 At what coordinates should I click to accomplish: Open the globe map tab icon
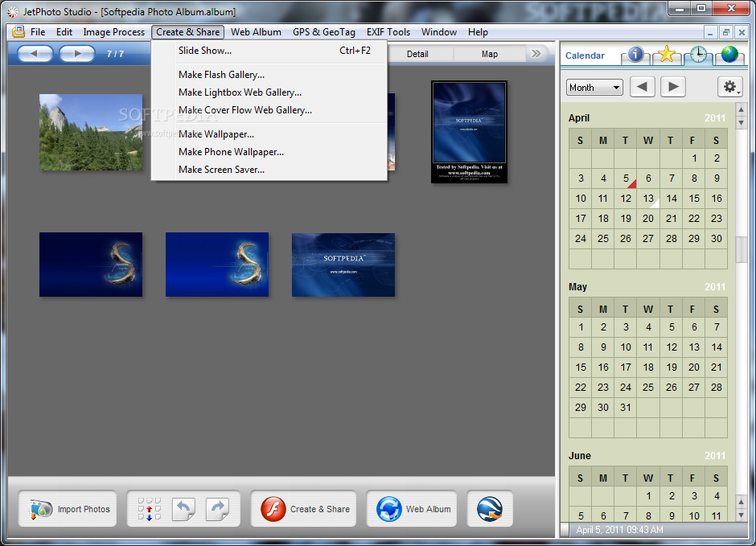(729, 55)
